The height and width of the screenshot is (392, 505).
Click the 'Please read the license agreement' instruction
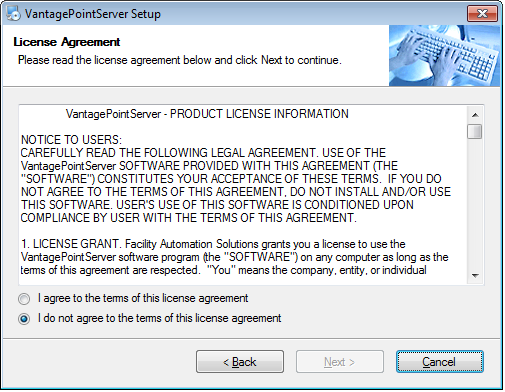click(180, 60)
